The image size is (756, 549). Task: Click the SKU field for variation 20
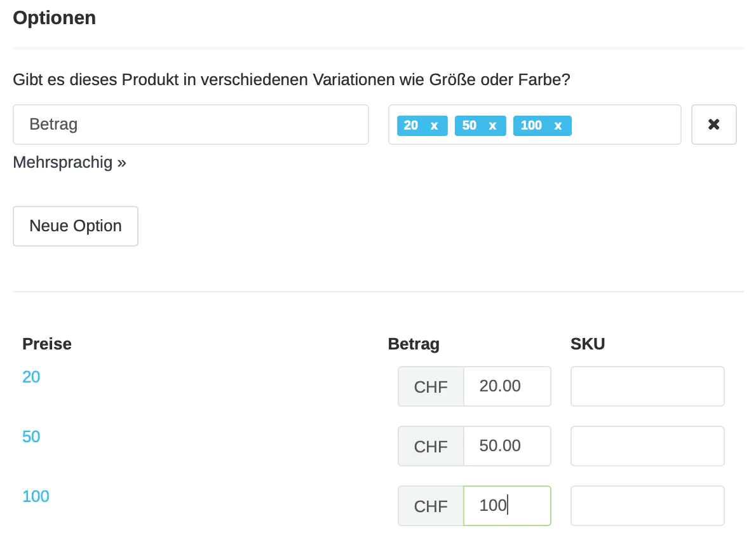[x=647, y=386]
